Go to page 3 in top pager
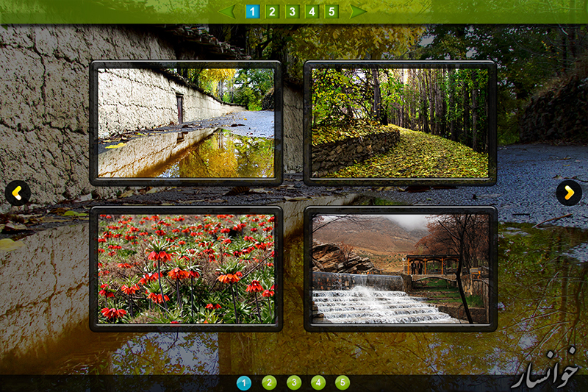588x392 pixels. point(292,11)
